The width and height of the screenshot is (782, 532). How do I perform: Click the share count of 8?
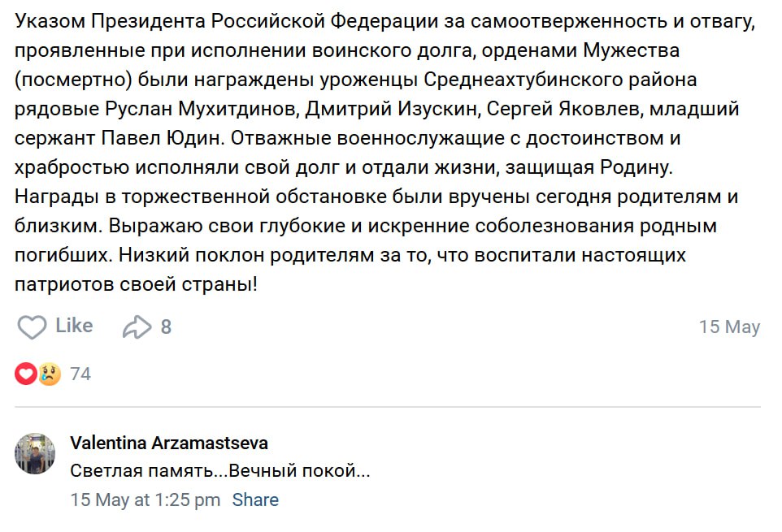166,327
